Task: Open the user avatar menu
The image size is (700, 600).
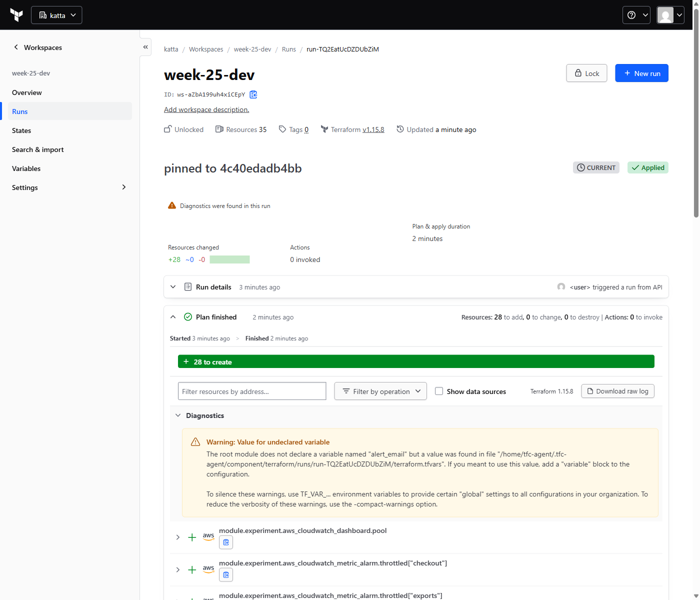Action: [670, 15]
